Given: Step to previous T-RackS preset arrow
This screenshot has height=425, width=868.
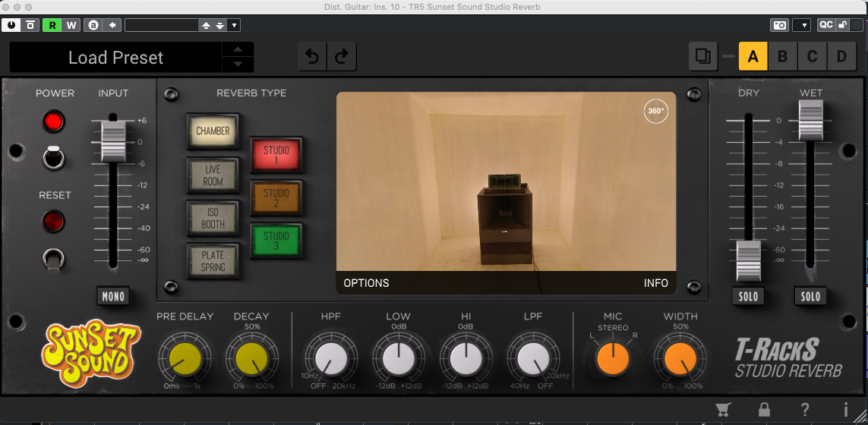Looking at the screenshot, I should tap(238, 50).
